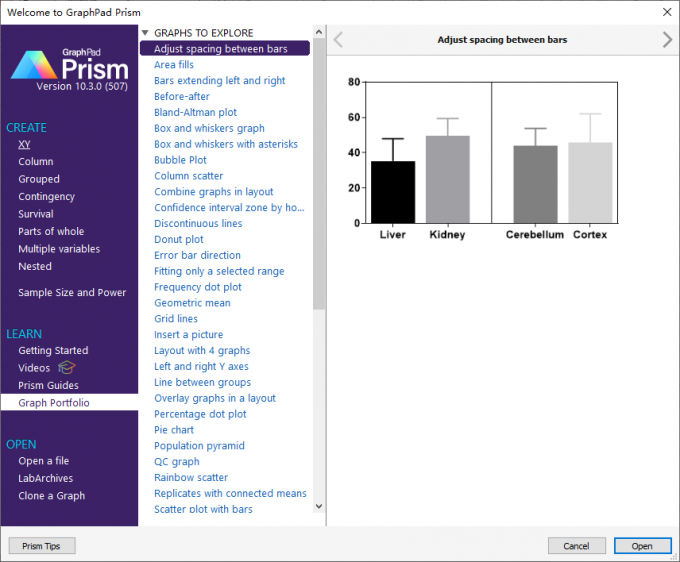Viewport: 680px width, 562px height.
Task: Select Grouped table type
Action: coord(39,179)
